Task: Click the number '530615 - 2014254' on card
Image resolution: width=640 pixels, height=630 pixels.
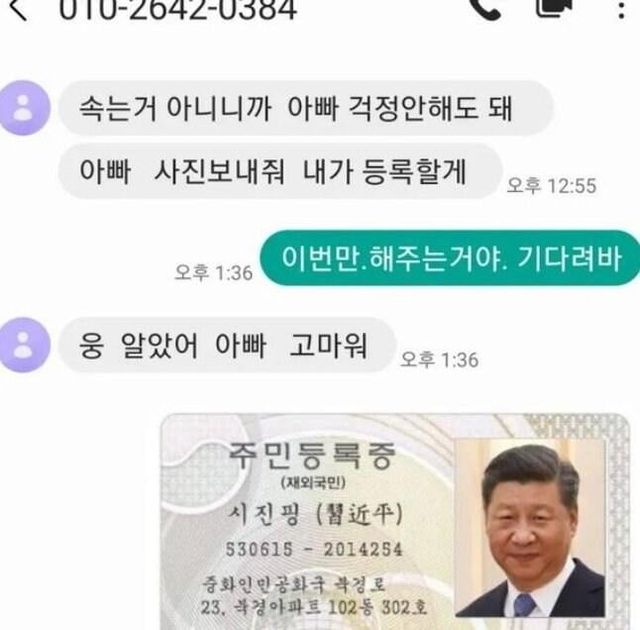Action: [x=314, y=550]
